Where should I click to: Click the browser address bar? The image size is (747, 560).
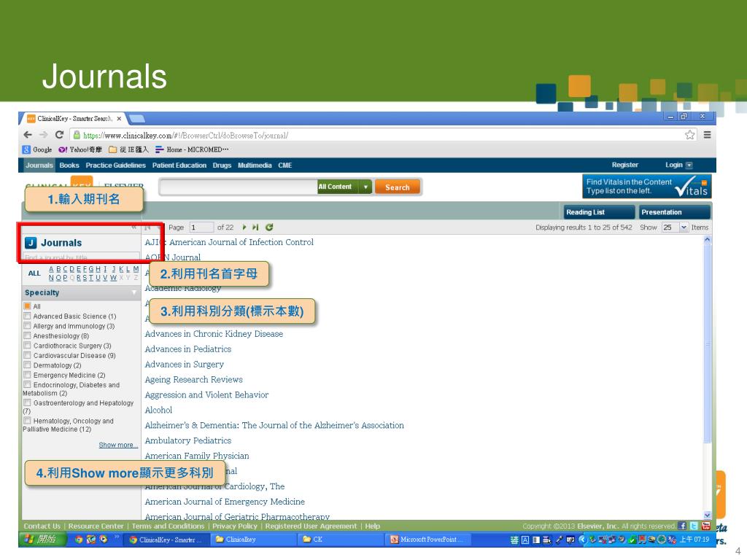click(381, 135)
